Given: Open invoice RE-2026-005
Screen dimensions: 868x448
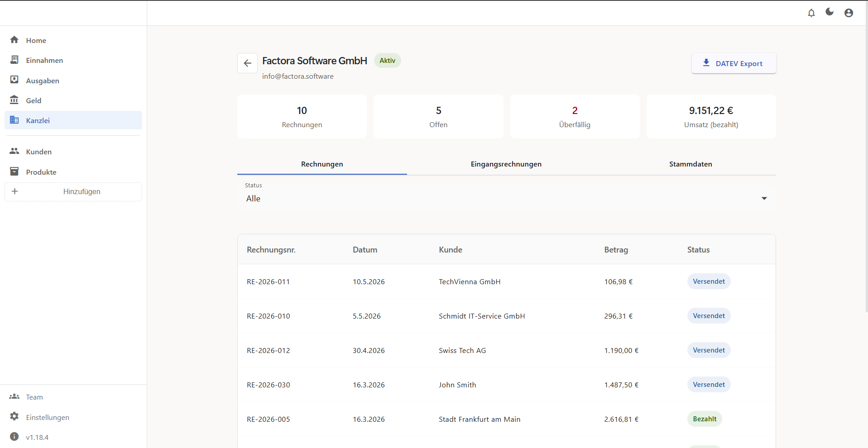Looking at the screenshot, I should tap(268, 419).
